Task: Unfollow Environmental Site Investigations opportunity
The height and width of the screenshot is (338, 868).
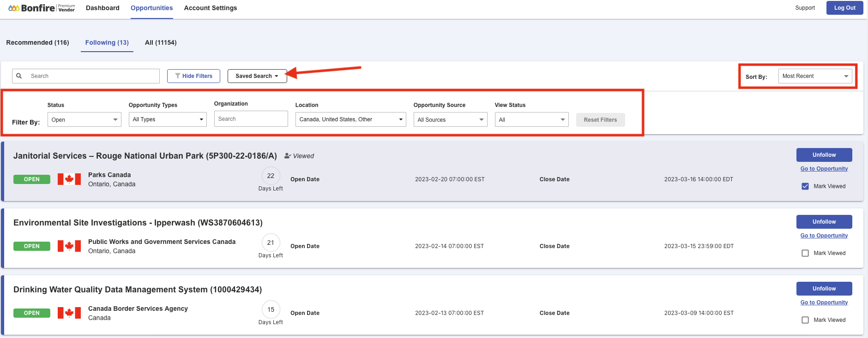Action: coord(824,222)
